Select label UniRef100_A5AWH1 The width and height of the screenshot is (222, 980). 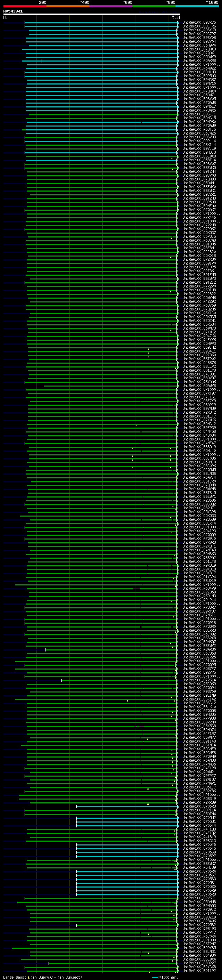(x=199, y=183)
